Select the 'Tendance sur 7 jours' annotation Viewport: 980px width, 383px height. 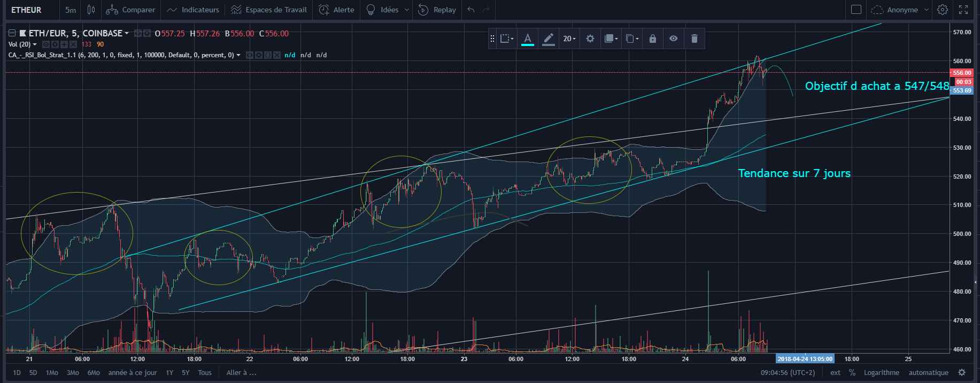pos(794,173)
